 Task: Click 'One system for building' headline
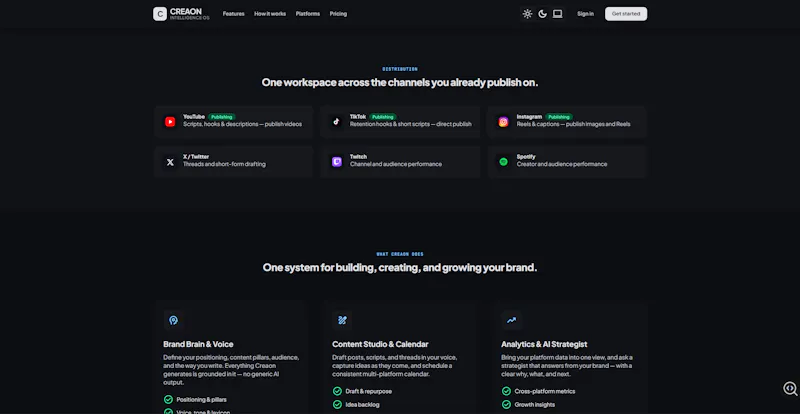pos(400,267)
